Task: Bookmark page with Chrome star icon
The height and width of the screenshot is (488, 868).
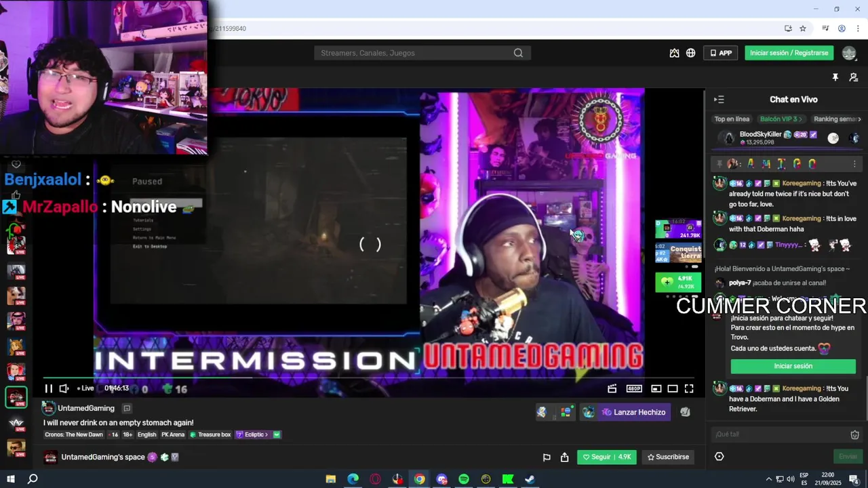Action: click(x=803, y=28)
